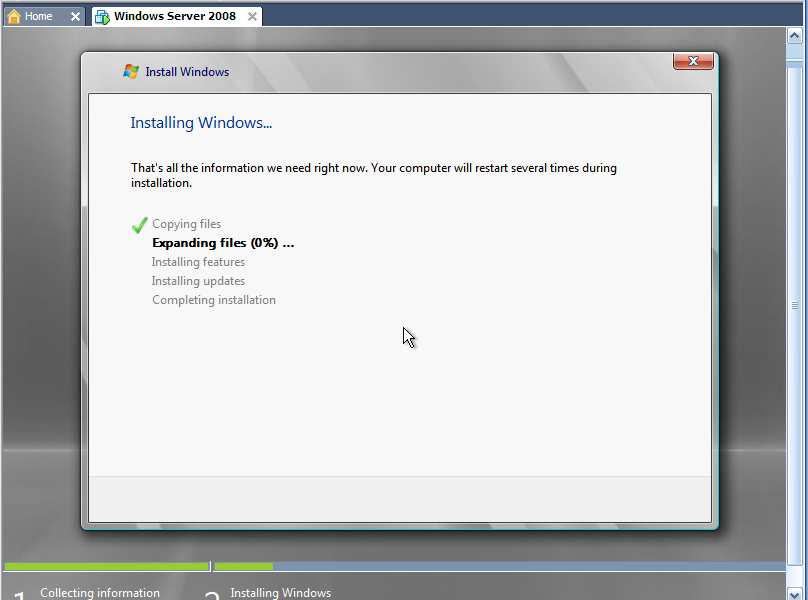
Task: Close the Install Windows dialog
Action: point(693,61)
